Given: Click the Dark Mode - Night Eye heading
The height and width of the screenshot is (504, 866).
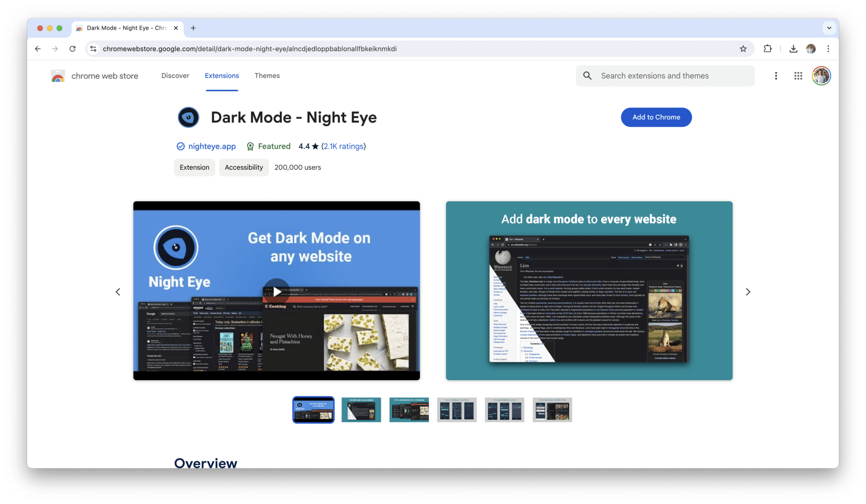Looking at the screenshot, I should click(294, 117).
